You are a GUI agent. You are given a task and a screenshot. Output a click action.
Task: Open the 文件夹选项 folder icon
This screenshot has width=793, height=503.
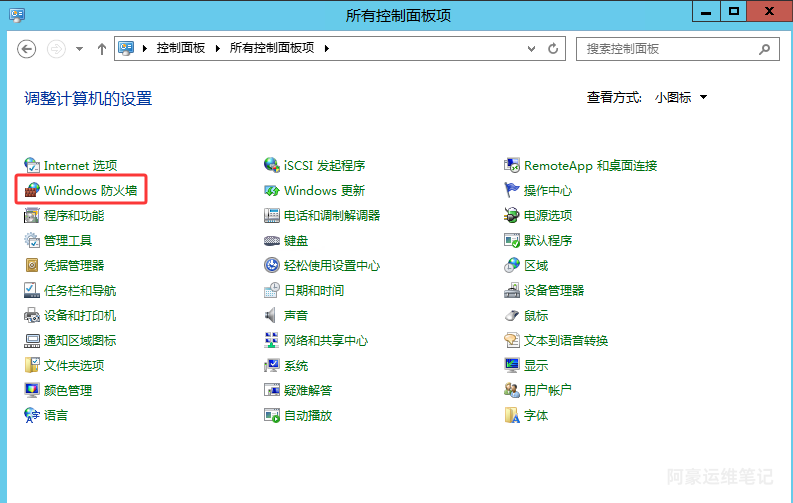click(x=32, y=365)
